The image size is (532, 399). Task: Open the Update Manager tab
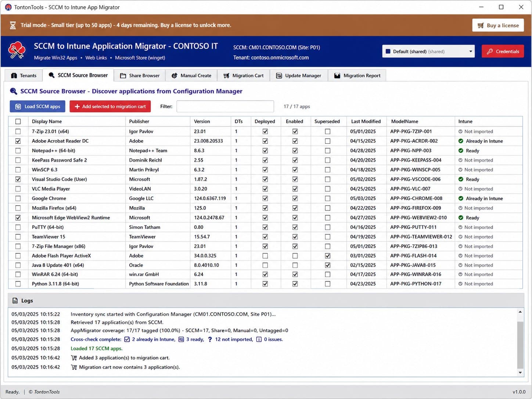click(x=299, y=76)
